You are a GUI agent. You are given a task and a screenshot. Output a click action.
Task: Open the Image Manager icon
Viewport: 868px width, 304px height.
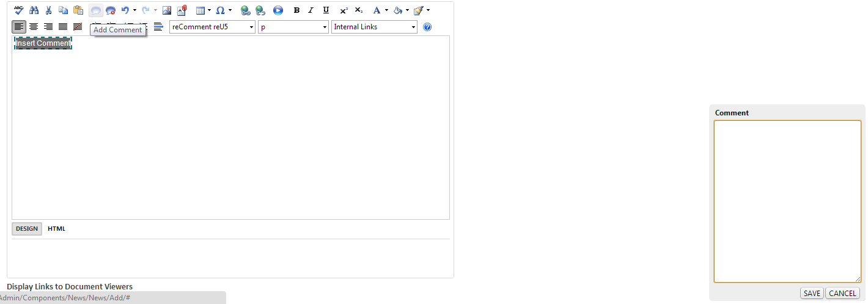[166, 10]
